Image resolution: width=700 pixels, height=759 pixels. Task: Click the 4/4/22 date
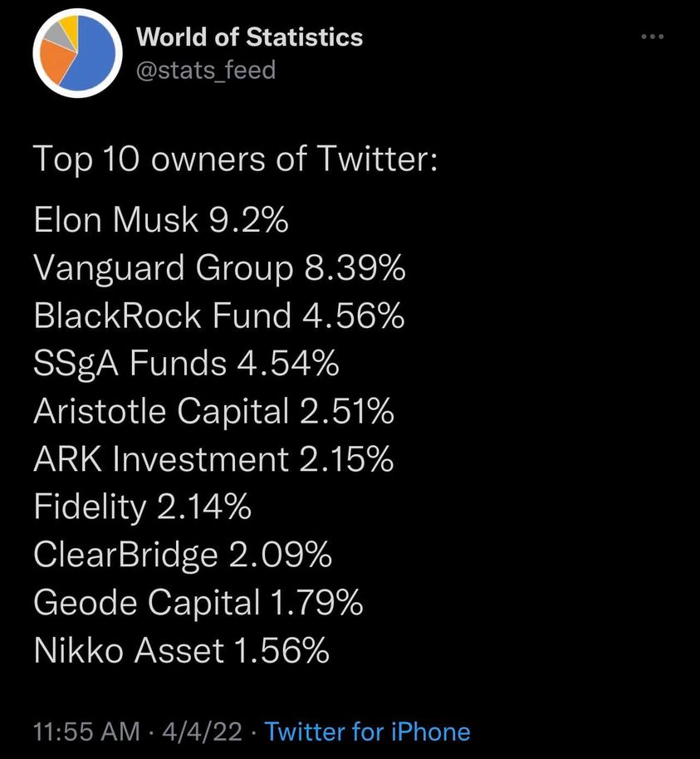(x=204, y=732)
